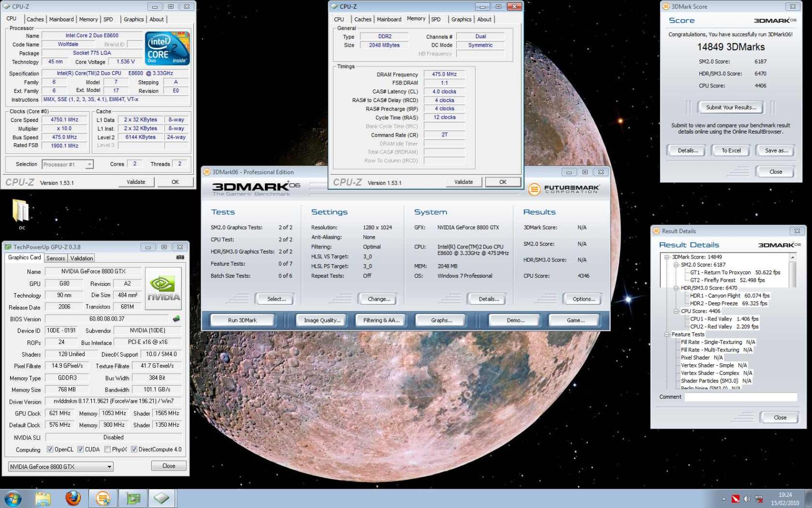Viewport: 812px width, 508px height.
Task: Click the network tray icon
Action: [x=759, y=499]
